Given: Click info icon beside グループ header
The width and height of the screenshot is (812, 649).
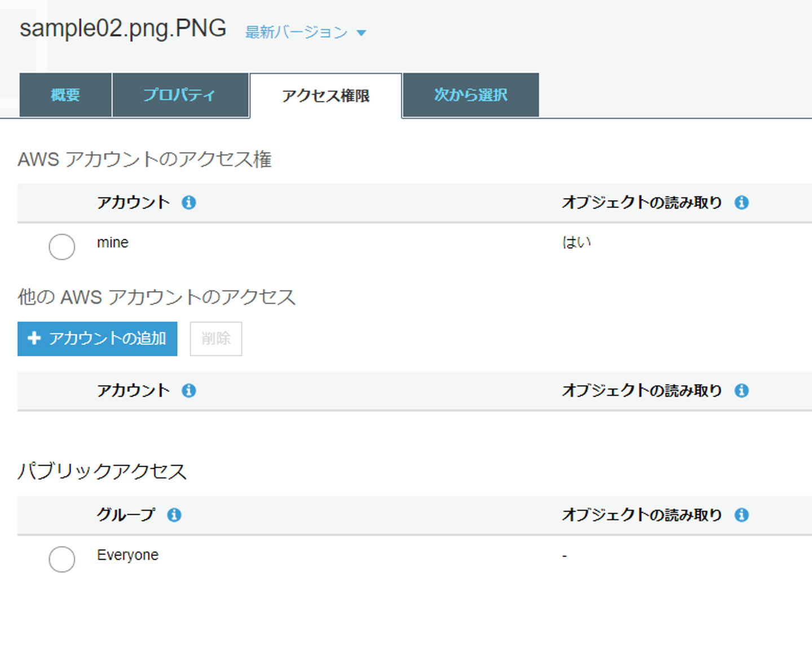Looking at the screenshot, I should (x=174, y=515).
